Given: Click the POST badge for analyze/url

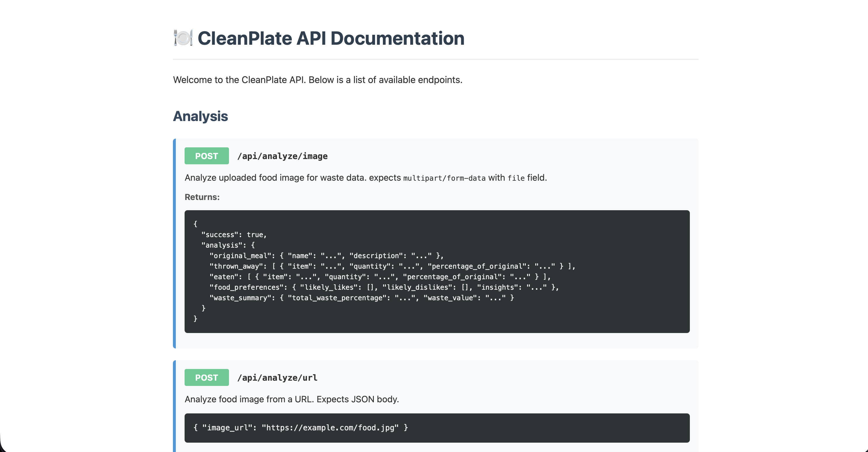Looking at the screenshot, I should point(206,377).
